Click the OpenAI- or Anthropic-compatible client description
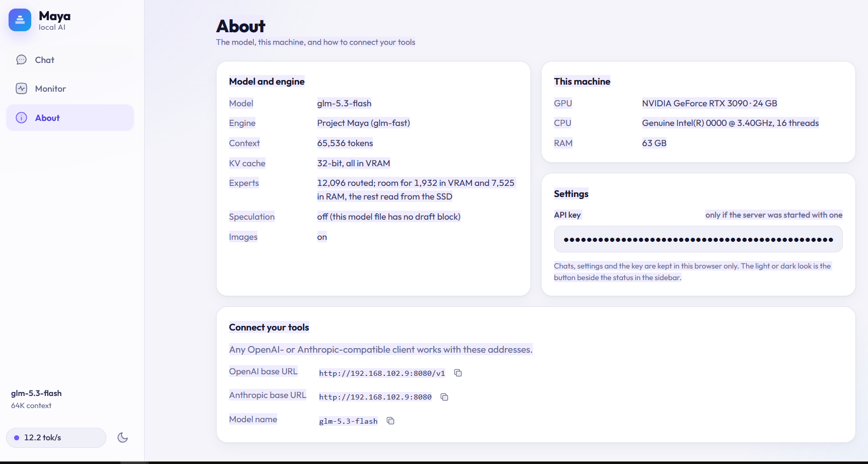The image size is (868, 464). [381, 350]
